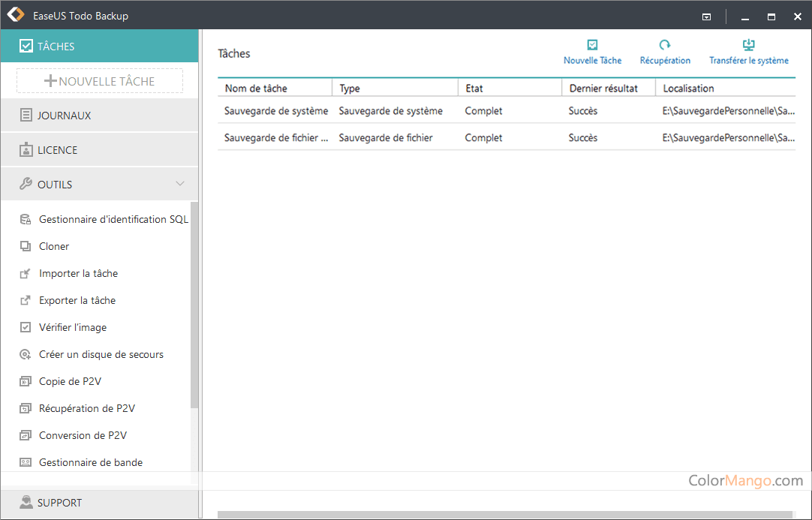Click the Récupération de P2V icon

click(26, 409)
